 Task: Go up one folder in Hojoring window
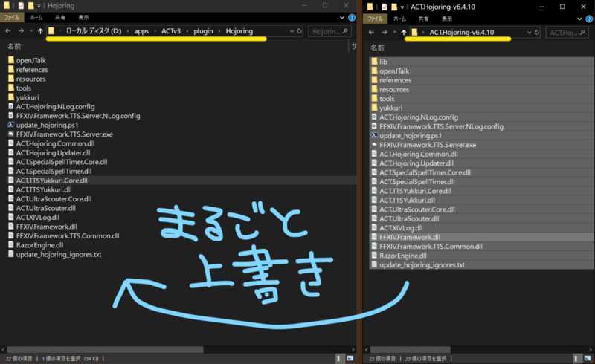(x=40, y=31)
